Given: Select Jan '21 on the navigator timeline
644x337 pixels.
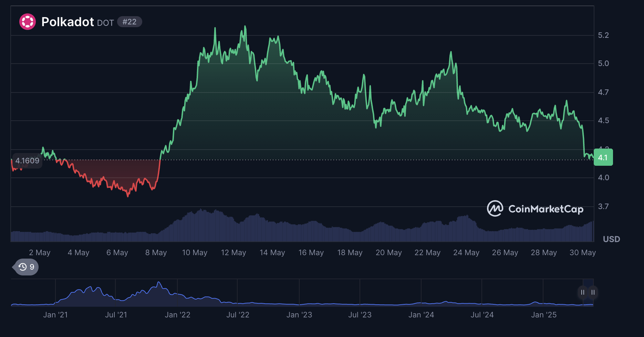Looking at the screenshot, I should [x=55, y=315].
